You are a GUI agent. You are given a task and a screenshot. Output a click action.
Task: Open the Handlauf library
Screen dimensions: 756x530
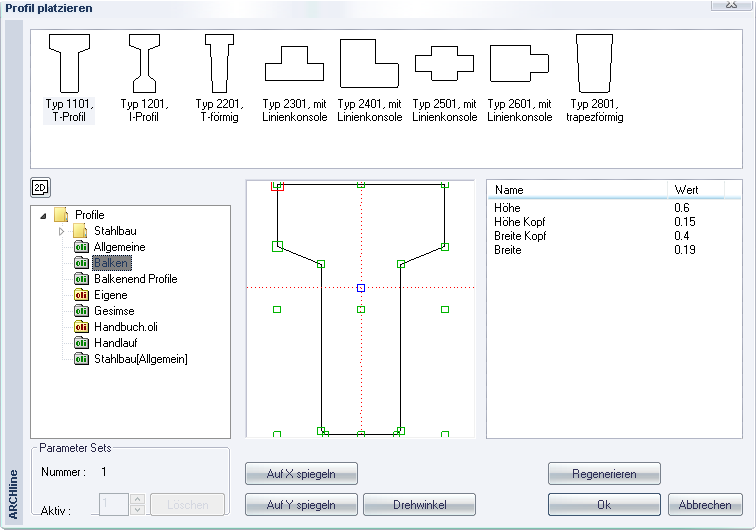(115, 343)
